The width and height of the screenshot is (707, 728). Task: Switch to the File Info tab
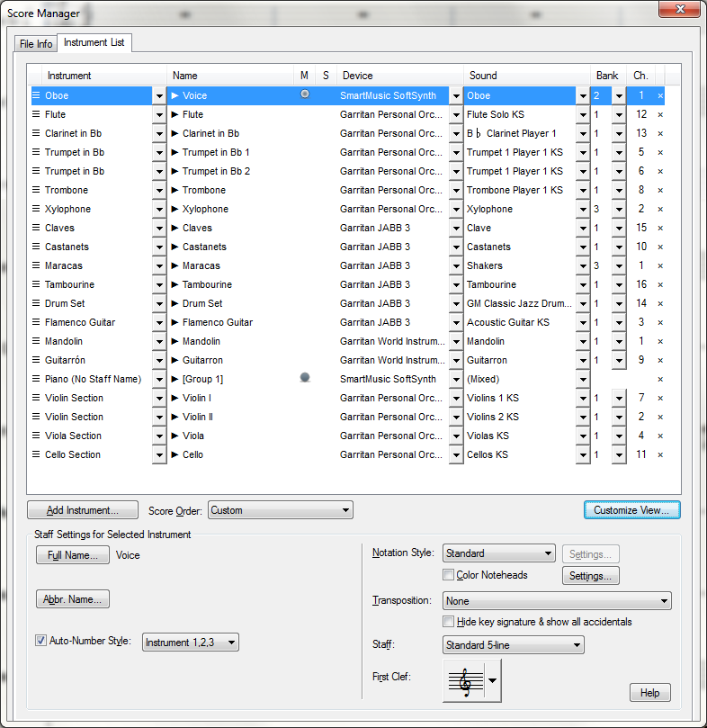click(36, 44)
